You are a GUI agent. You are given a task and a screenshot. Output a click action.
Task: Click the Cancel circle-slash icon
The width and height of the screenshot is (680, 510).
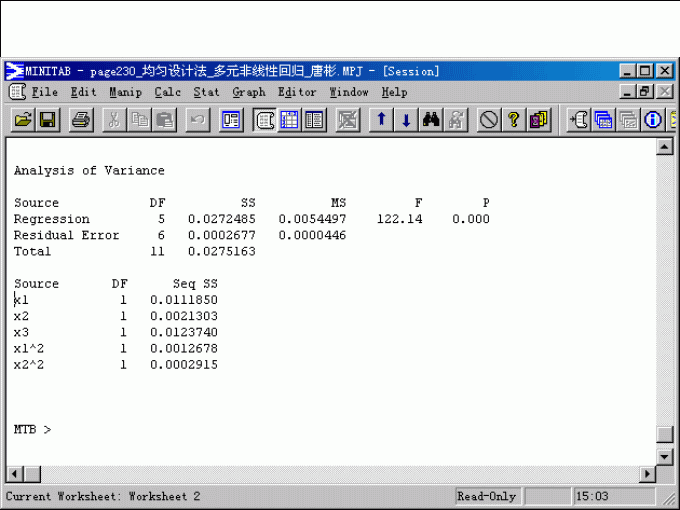[x=488, y=120]
